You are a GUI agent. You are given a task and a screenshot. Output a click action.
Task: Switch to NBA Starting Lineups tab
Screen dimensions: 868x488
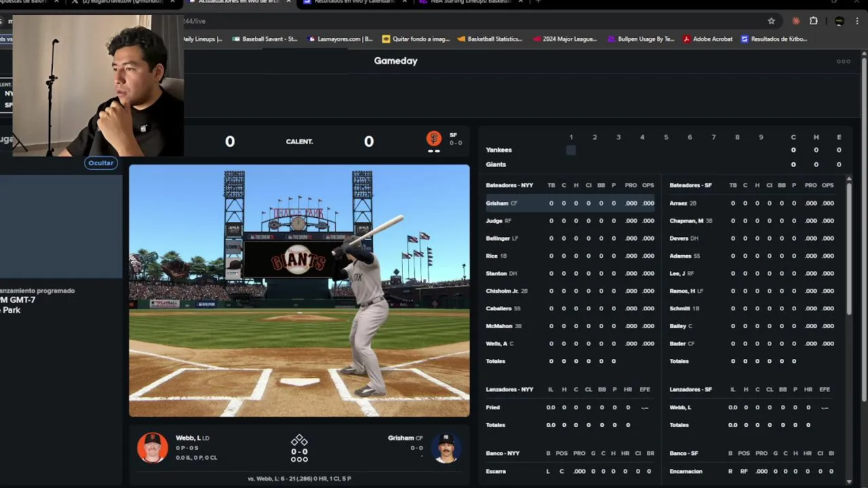[472, 2]
